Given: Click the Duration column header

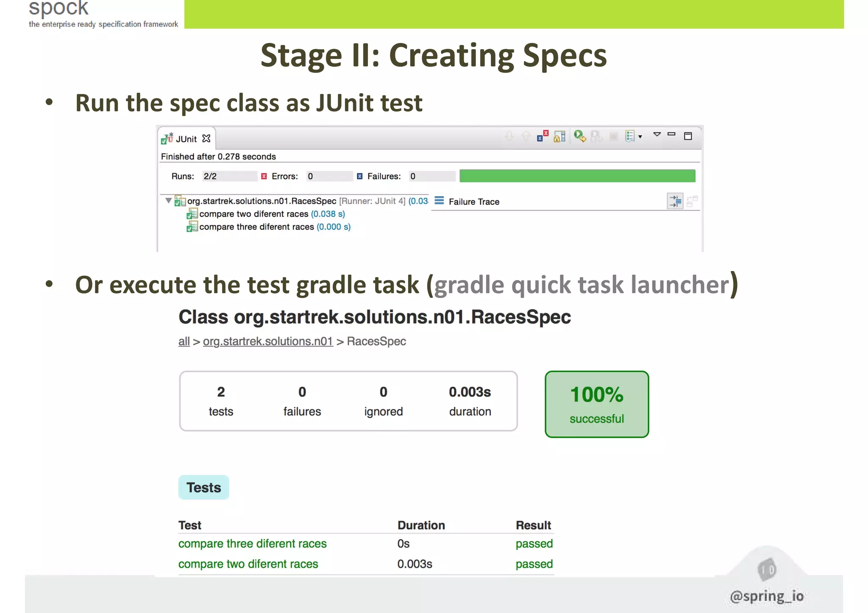Looking at the screenshot, I should [x=421, y=525].
